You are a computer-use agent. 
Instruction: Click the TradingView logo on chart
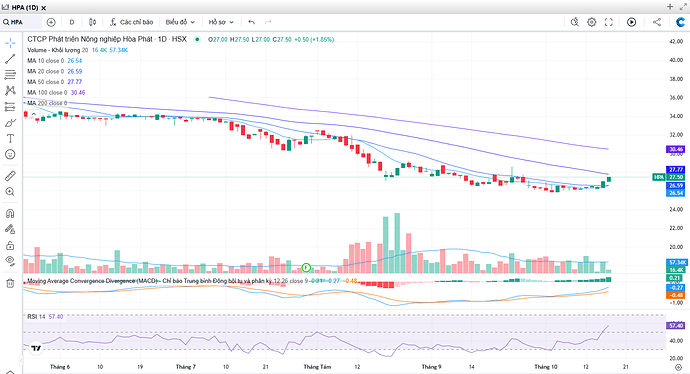coord(36,348)
